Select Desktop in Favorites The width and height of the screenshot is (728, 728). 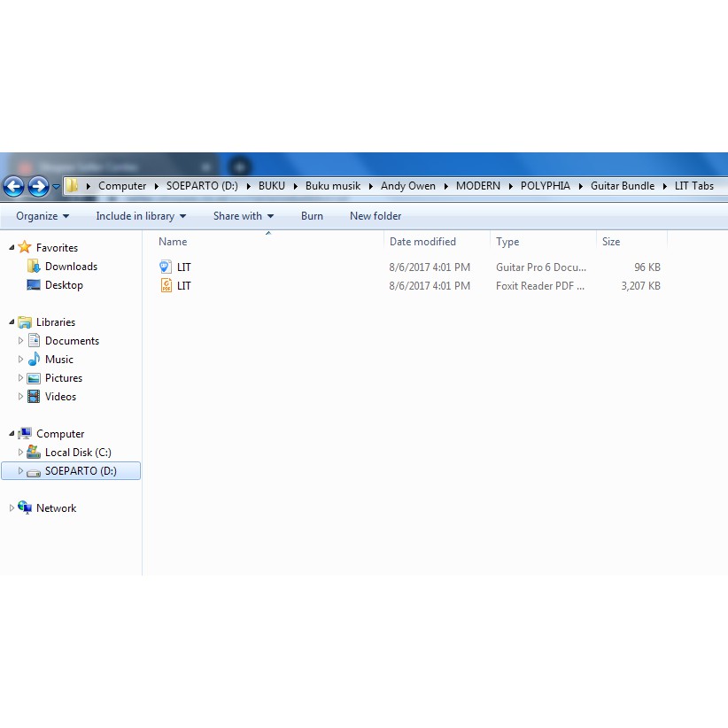tap(64, 284)
